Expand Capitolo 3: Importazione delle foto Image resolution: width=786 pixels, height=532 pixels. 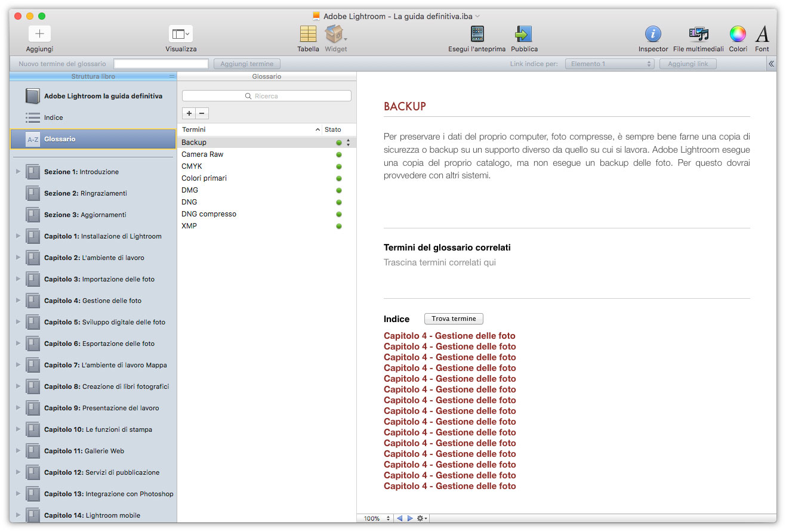coord(18,279)
